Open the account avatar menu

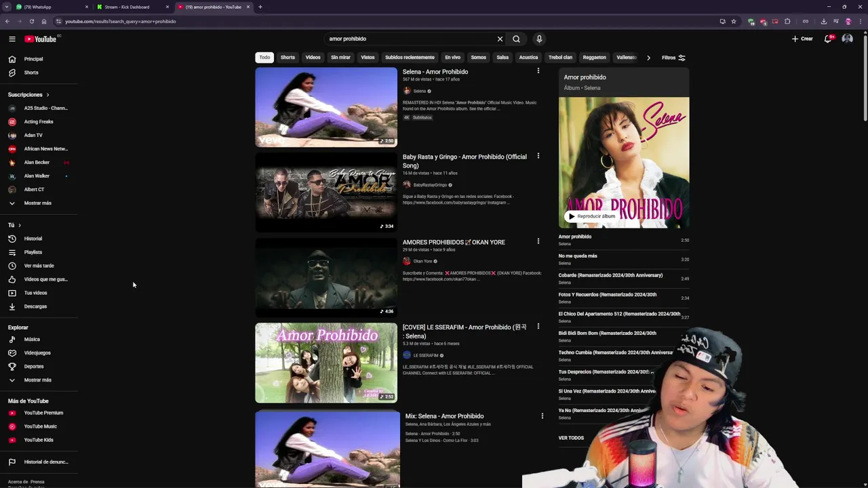847,39
